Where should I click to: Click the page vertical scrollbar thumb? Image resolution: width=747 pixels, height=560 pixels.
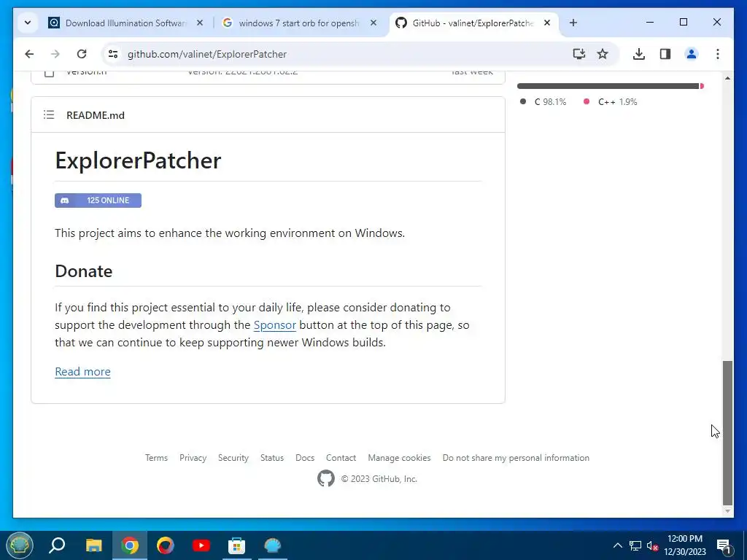pyautogui.click(x=727, y=432)
